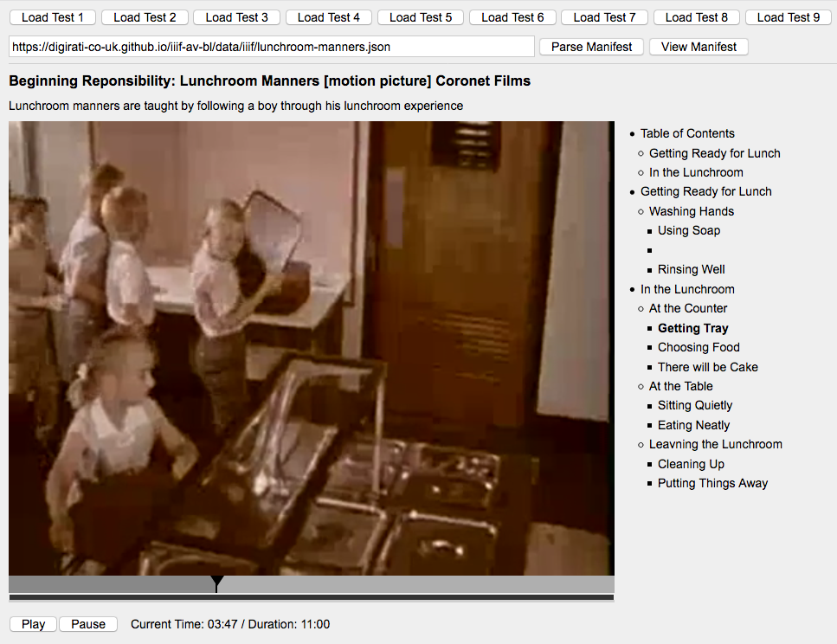Jump to 'Using Soap' segment
Image resolution: width=837 pixels, height=644 pixels.
(689, 231)
